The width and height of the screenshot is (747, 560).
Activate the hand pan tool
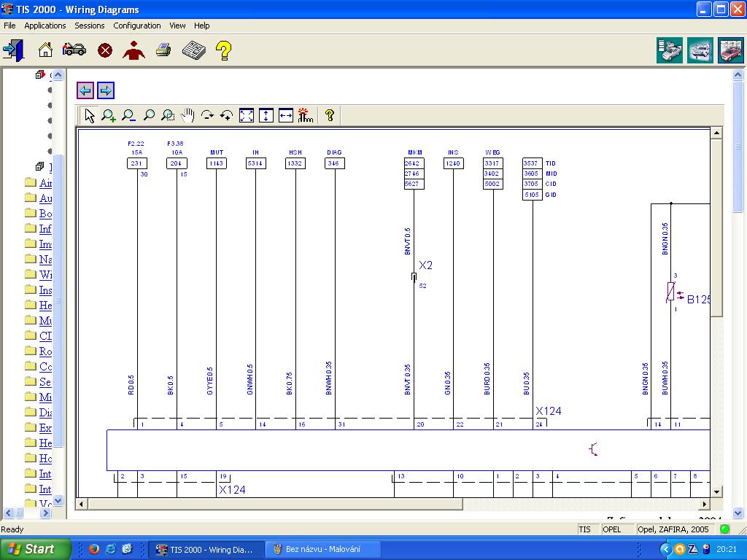coord(187,115)
